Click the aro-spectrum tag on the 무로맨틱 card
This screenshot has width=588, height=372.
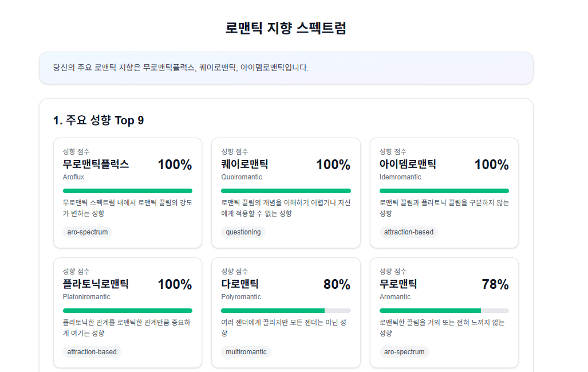tap(404, 352)
